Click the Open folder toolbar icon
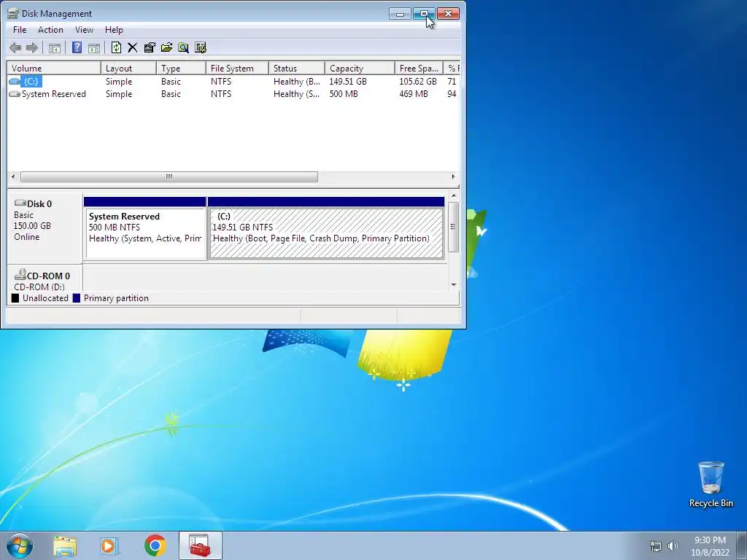 click(167, 47)
